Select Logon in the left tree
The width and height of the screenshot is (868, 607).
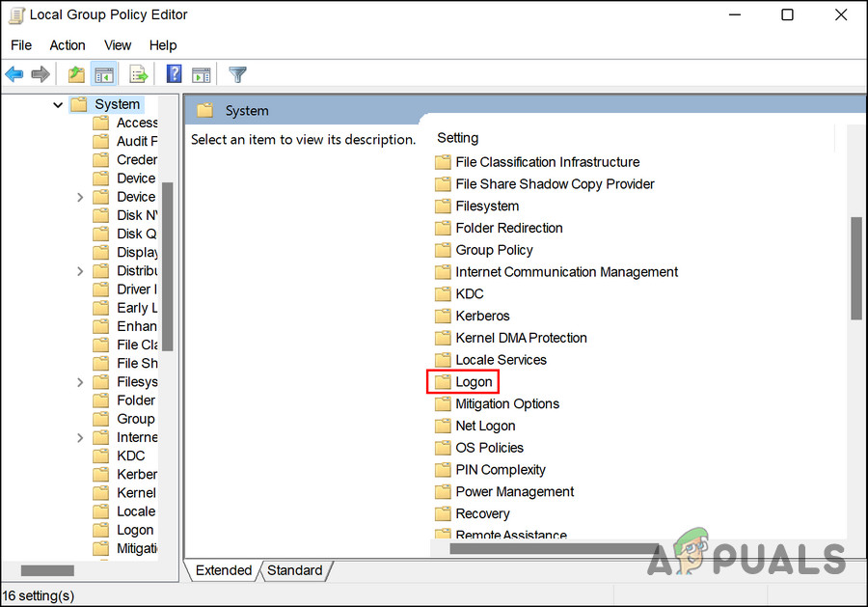[x=134, y=530]
